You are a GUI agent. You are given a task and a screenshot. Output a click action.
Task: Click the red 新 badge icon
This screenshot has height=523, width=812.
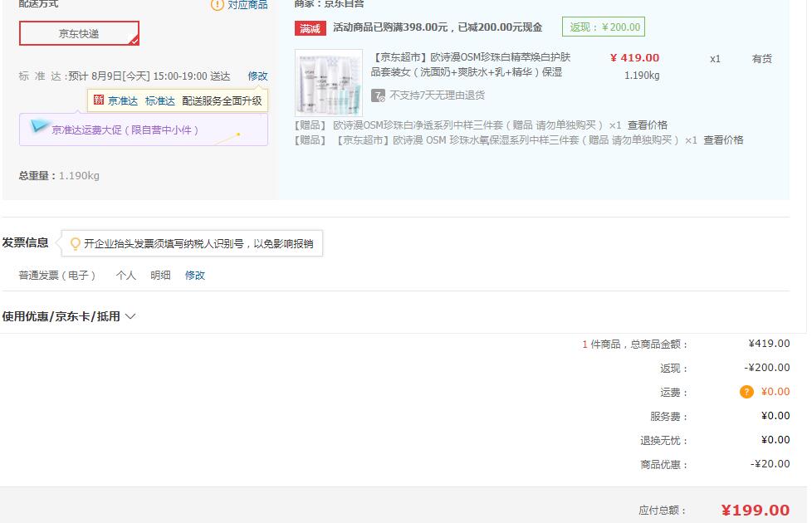pyautogui.click(x=99, y=100)
